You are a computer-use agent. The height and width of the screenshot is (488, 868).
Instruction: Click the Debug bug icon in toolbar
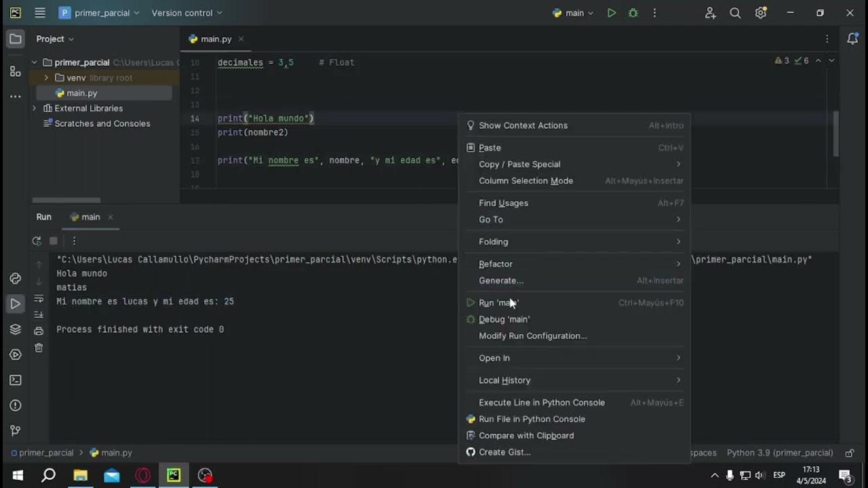633,13
